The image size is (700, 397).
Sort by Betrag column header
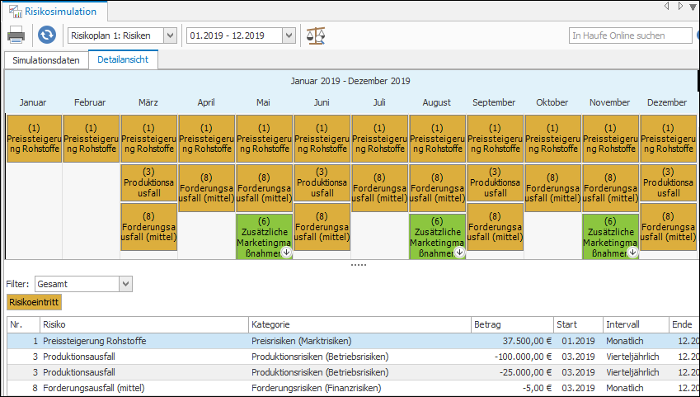[x=512, y=325]
